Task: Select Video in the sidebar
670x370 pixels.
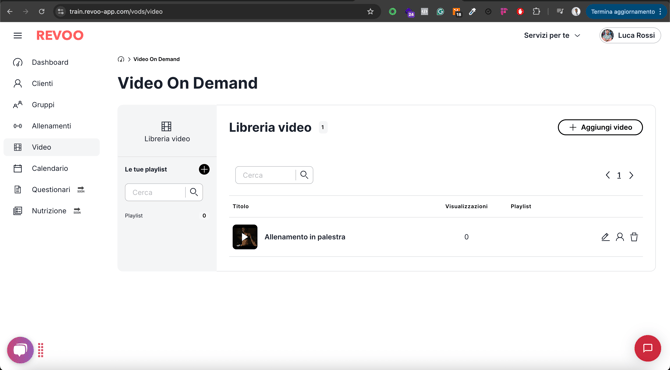Action: click(x=51, y=147)
